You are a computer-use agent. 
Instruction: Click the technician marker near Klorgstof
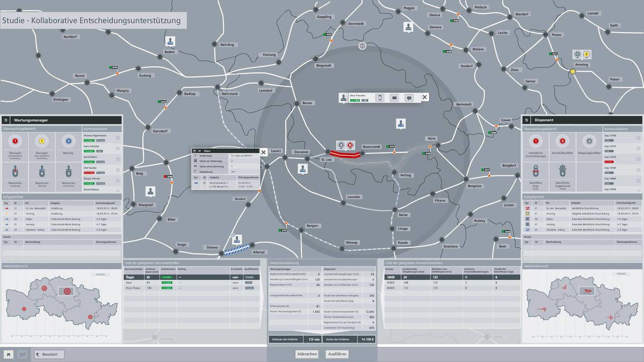click(x=150, y=191)
